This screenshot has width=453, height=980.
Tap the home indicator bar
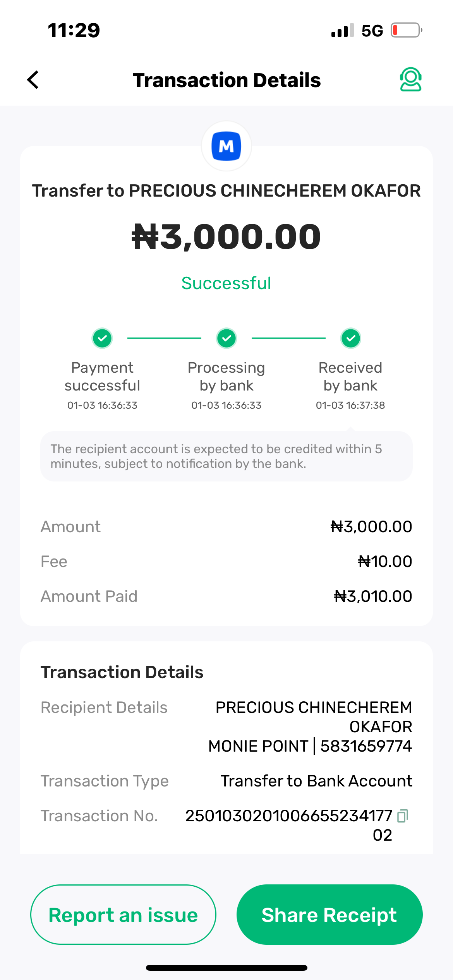(226, 968)
